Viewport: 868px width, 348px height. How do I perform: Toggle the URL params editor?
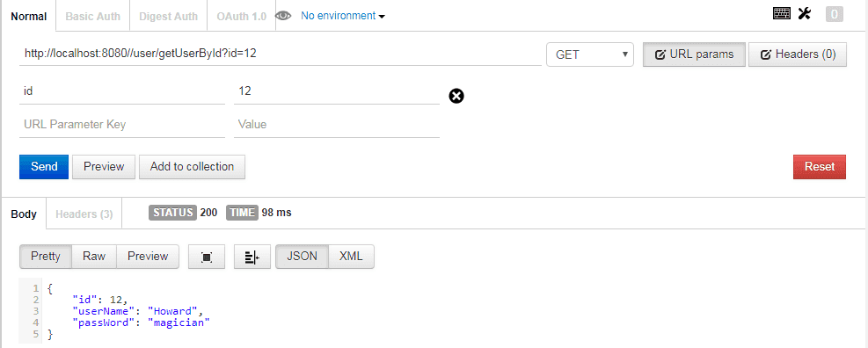pyautogui.click(x=694, y=54)
